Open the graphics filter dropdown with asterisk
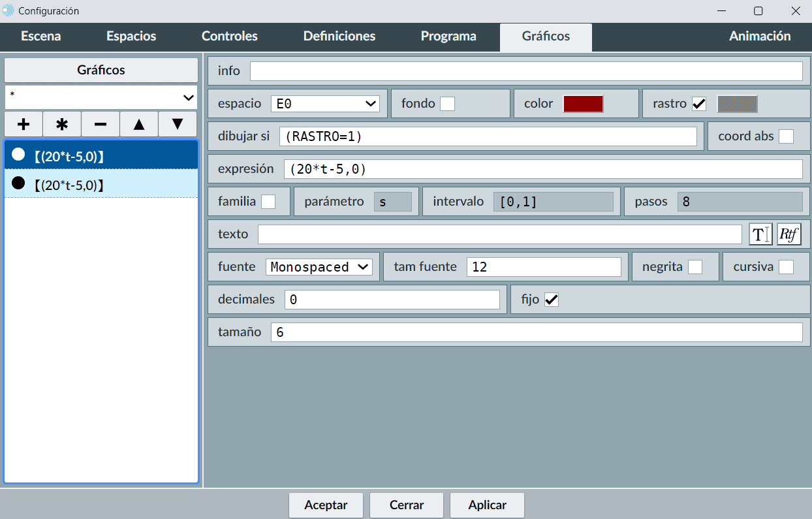Viewport: 812px width, 519px height. point(101,97)
